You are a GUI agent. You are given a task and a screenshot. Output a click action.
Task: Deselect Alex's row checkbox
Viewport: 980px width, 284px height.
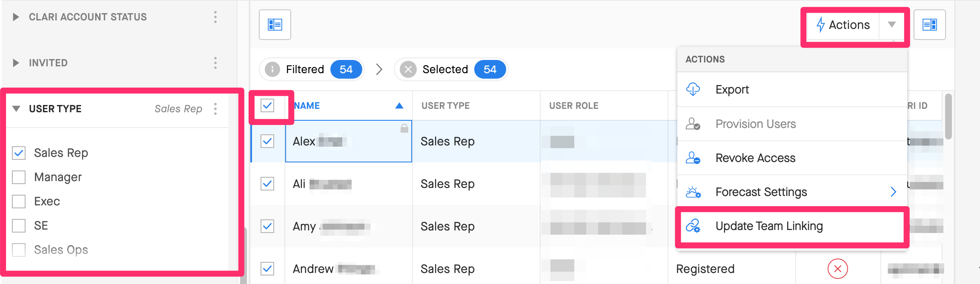(x=267, y=141)
